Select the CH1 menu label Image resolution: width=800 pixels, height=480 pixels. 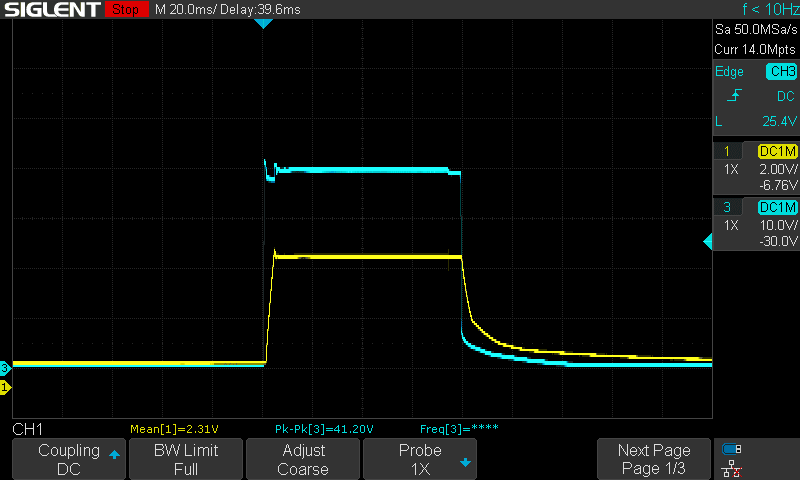27,429
